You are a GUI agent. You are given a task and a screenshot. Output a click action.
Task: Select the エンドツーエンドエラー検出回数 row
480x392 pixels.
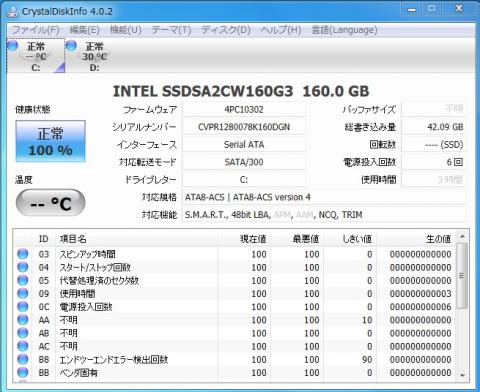235,360
